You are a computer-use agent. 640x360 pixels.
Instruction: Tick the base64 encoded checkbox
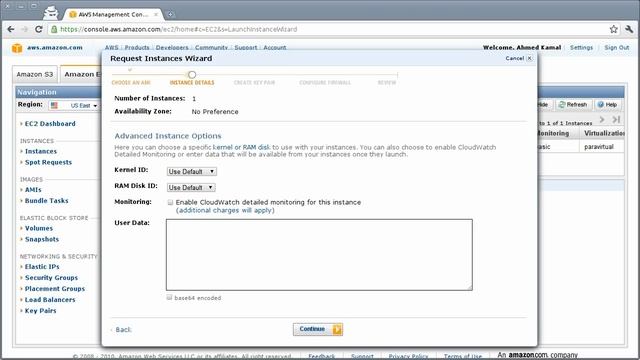click(169, 298)
